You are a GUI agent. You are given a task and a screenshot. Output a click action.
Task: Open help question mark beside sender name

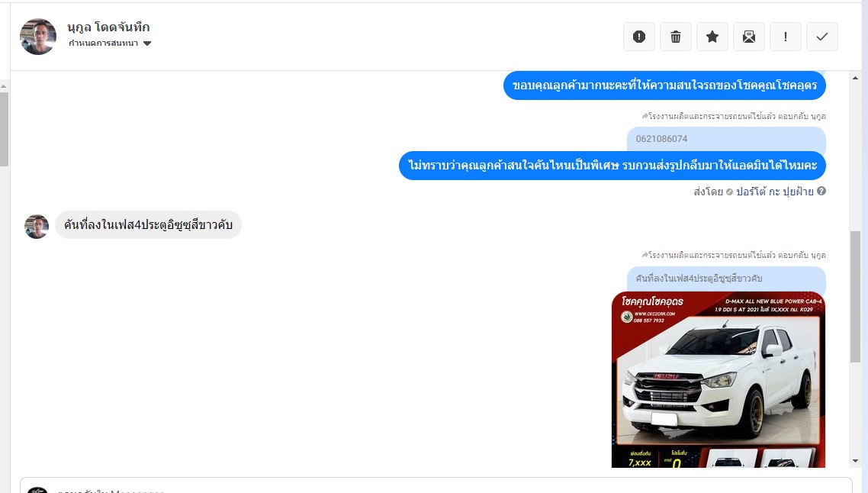[821, 191]
